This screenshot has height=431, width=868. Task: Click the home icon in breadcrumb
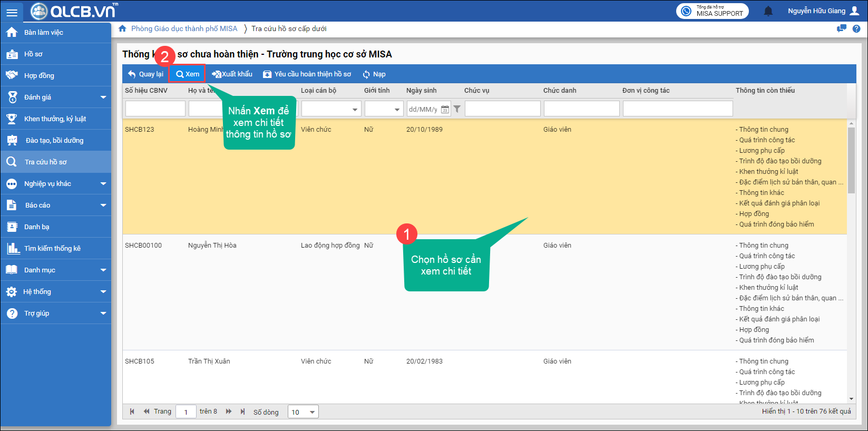tap(122, 28)
